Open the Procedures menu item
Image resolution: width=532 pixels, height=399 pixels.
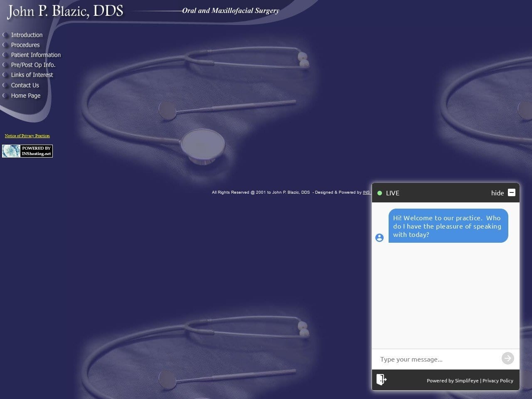click(25, 45)
